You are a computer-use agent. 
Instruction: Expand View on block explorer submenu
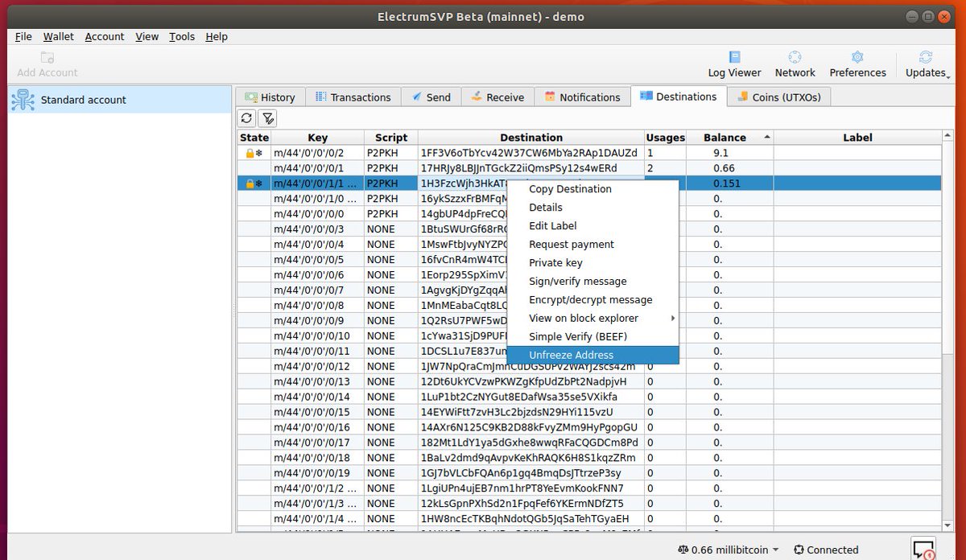click(592, 319)
